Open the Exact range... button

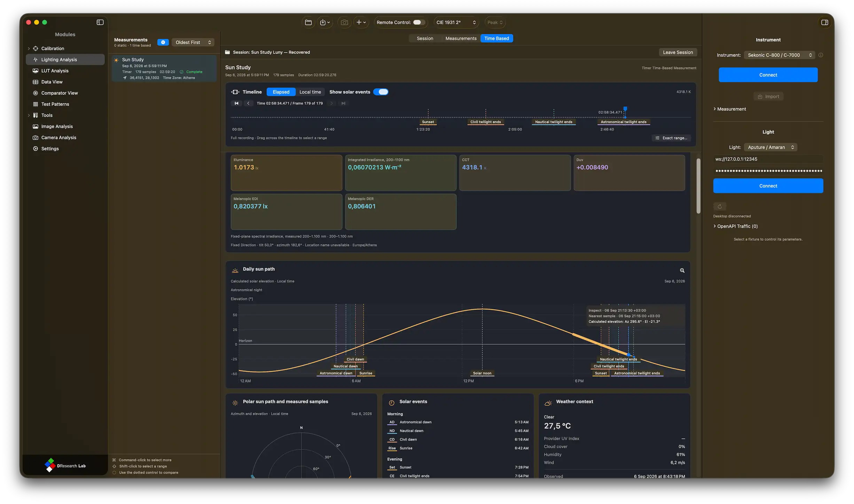[x=671, y=138]
